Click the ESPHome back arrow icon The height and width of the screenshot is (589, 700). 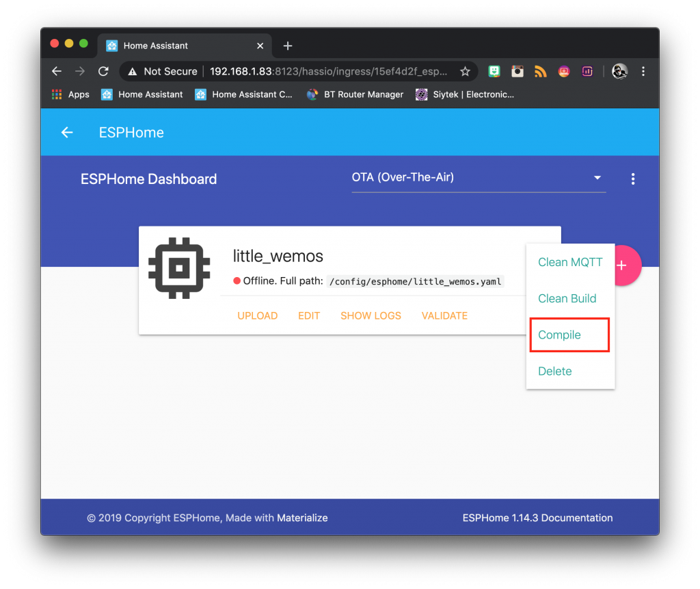pos(67,132)
